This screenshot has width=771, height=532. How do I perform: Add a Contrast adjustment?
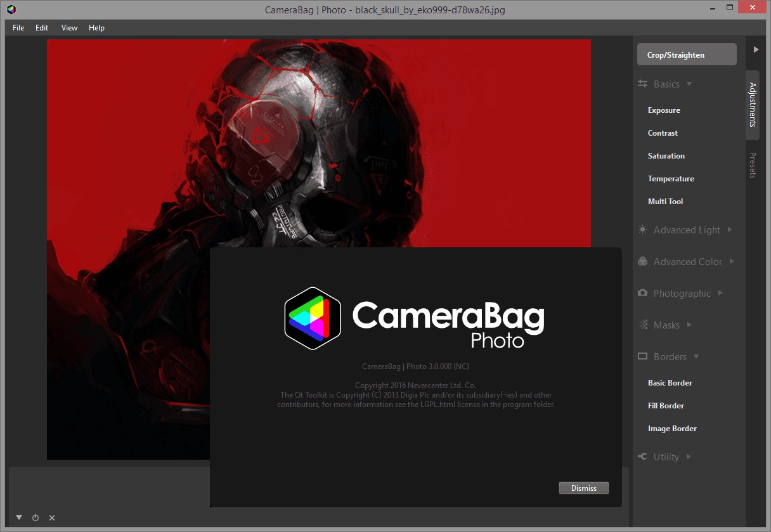pyautogui.click(x=663, y=133)
